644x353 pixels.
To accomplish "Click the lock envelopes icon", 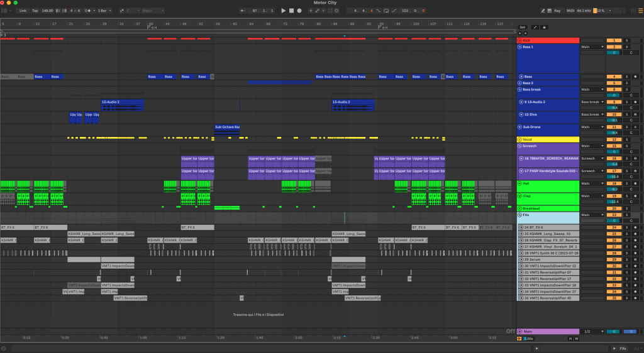I will coord(544,28).
